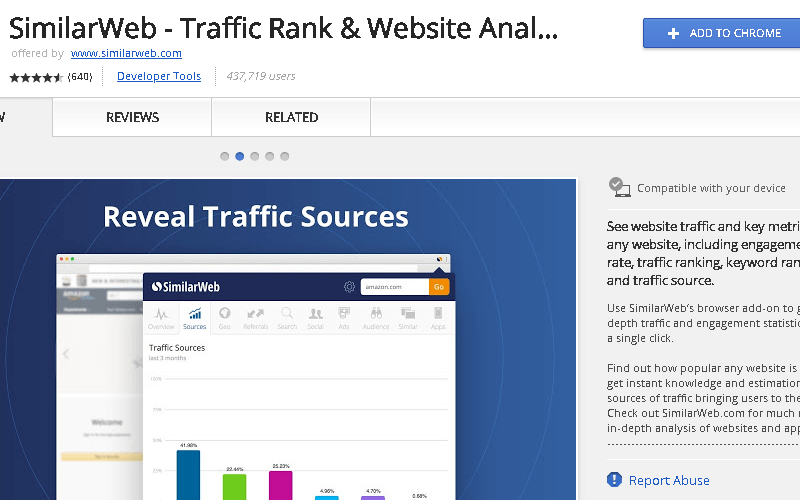This screenshot has height=500, width=800.
Task: Switch to the Related tab
Action: pyautogui.click(x=291, y=117)
